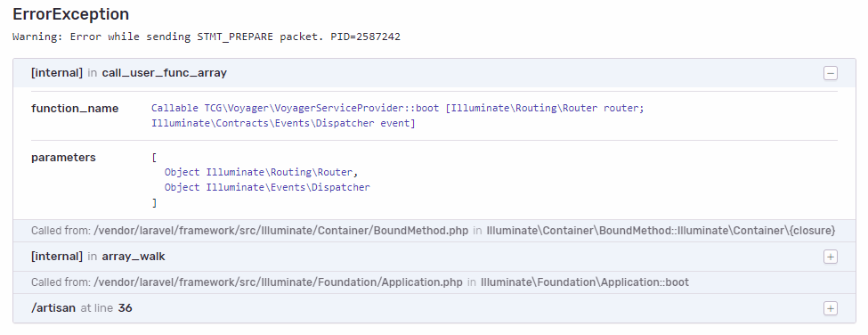Image resolution: width=868 pixels, height=335 pixels.
Task: Collapse the call_user_func_array frame with minus icon
Action: coord(831,73)
